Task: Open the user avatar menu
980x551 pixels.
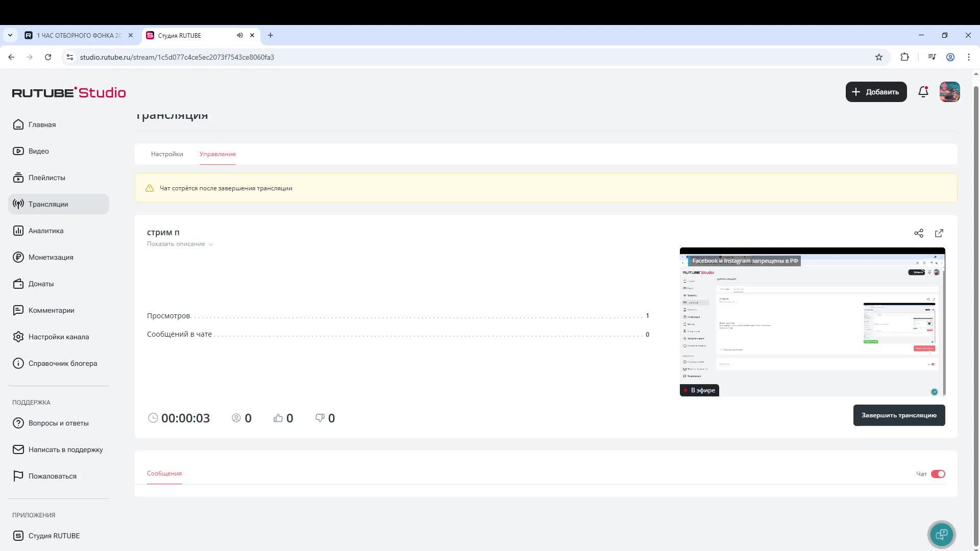Action: (949, 92)
